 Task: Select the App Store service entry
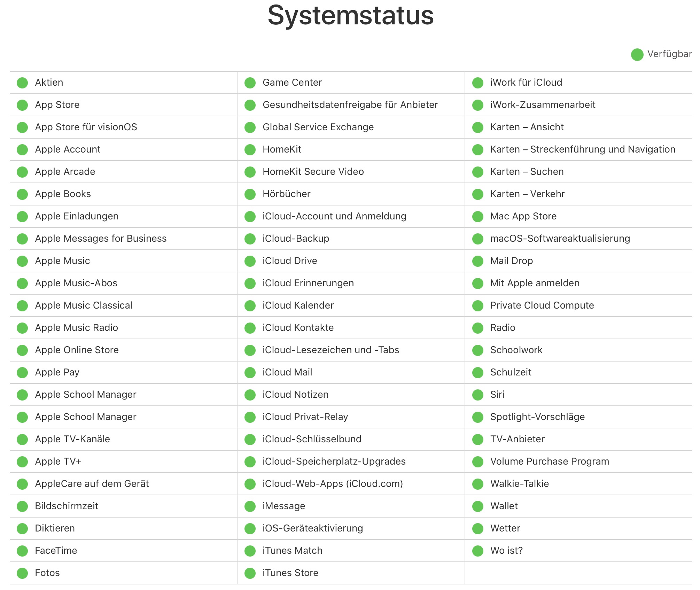tap(57, 105)
